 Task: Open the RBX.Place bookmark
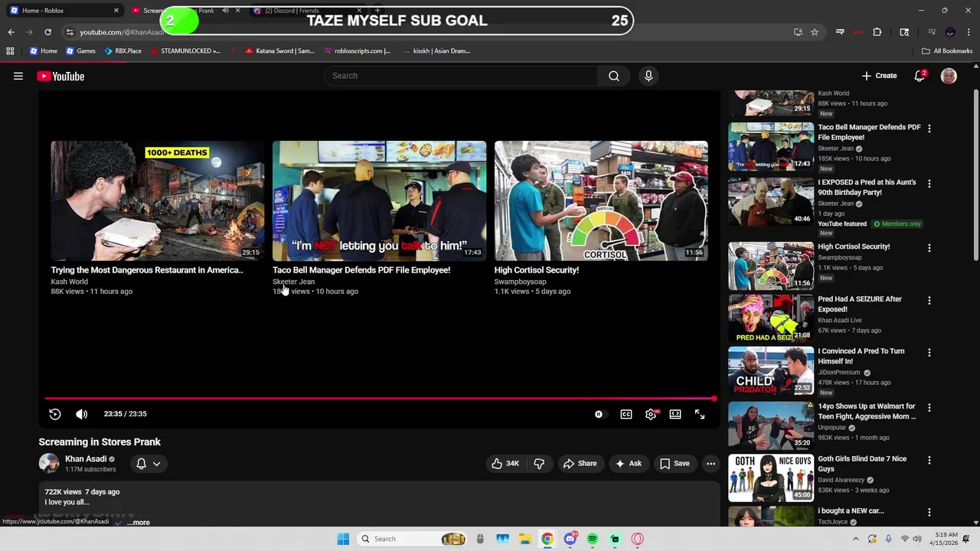[x=122, y=51]
